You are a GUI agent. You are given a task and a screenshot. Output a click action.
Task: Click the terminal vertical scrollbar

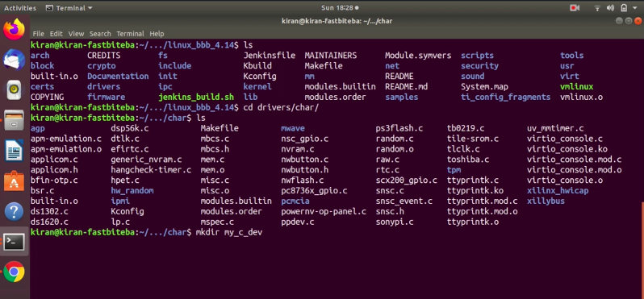[642, 239]
